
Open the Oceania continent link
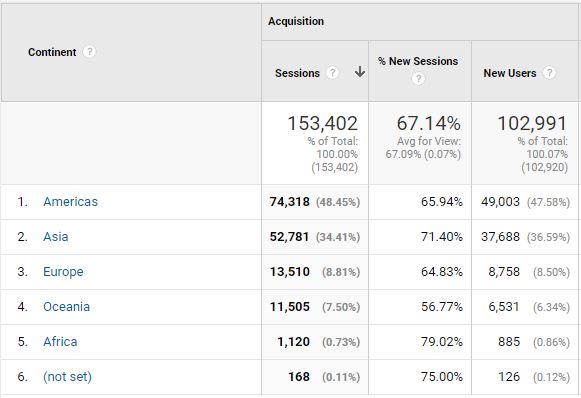(66, 306)
